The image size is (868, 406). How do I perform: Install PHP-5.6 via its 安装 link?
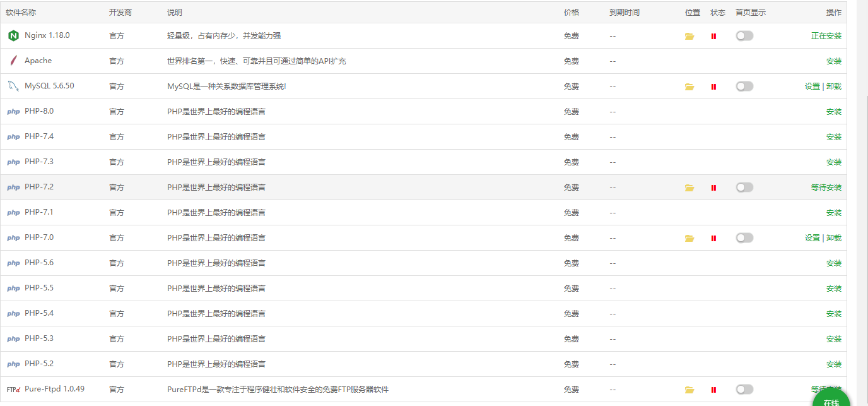834,263
